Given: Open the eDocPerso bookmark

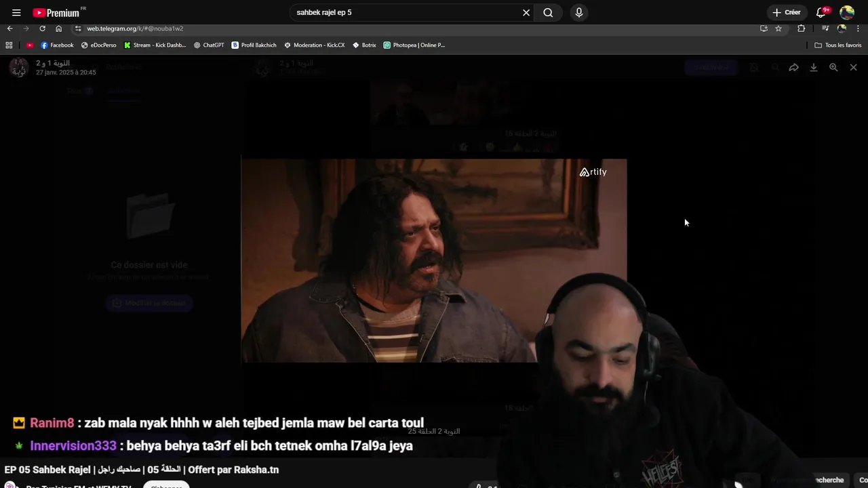Looking at the screenshot, I should [99, 45].
